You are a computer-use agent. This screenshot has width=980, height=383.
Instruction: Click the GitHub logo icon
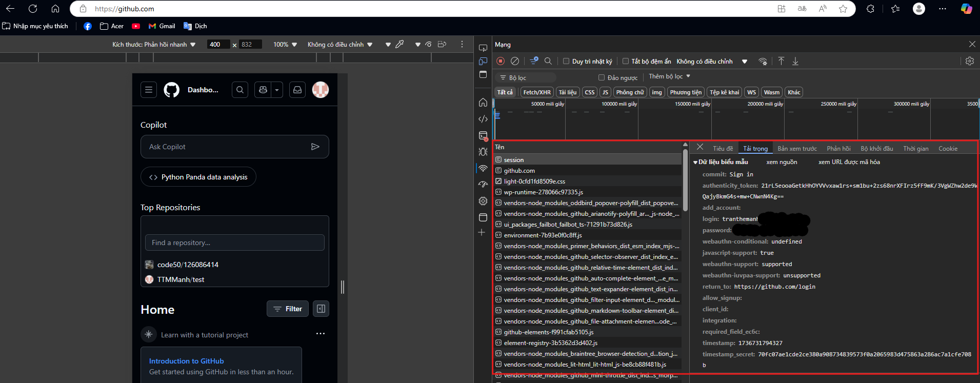(171, 90)
